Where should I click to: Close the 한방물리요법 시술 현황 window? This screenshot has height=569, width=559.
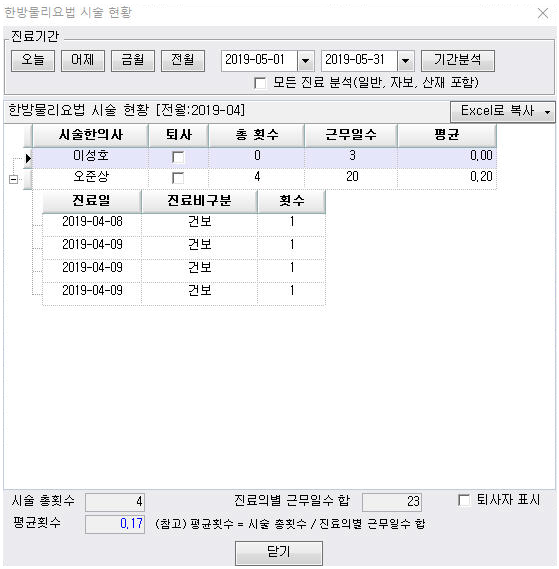point(543,13)
